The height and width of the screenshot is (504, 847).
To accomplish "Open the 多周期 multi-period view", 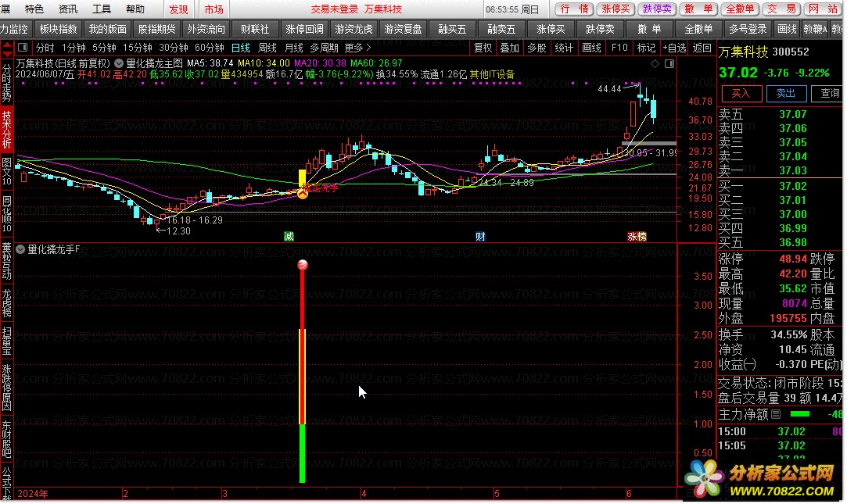I will (324, 48).
